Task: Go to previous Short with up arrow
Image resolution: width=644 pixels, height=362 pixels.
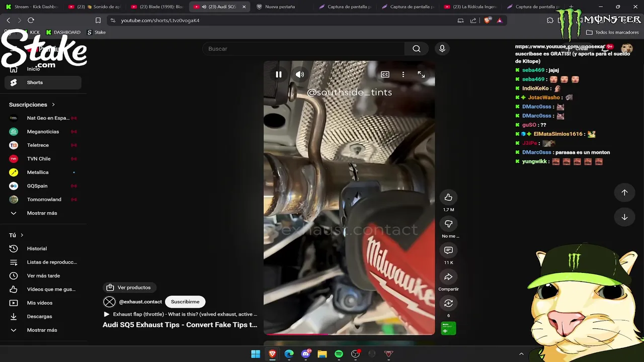Action: (x=624, y=193)
